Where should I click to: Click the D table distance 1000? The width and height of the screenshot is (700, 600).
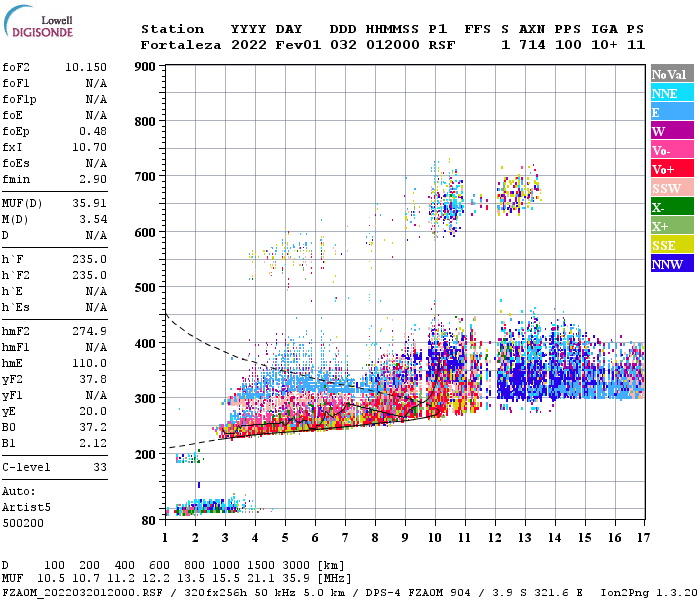point(226,565)
